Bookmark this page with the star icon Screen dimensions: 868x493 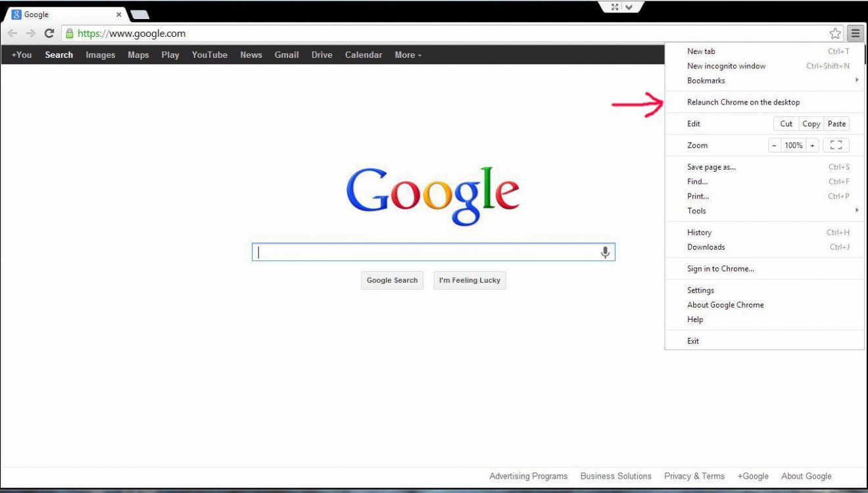(835, 34)
